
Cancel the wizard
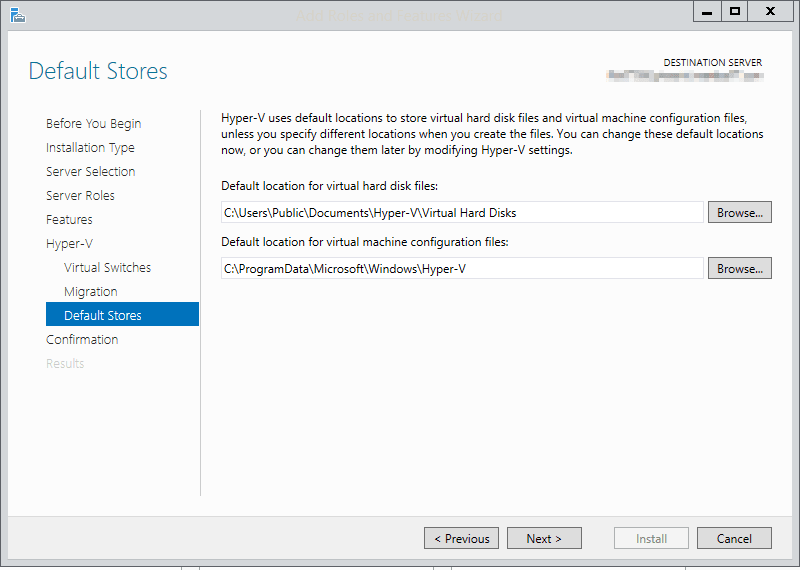[x=734, y=538]
